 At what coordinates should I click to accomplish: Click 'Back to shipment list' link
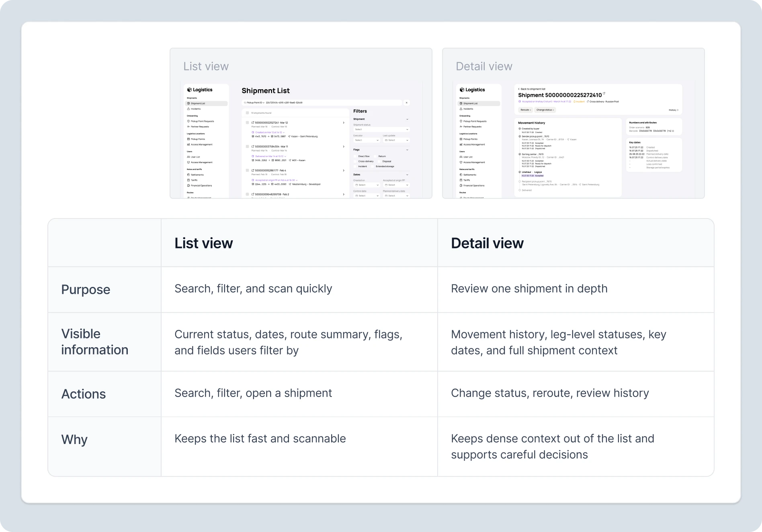(x=532, y=89)
